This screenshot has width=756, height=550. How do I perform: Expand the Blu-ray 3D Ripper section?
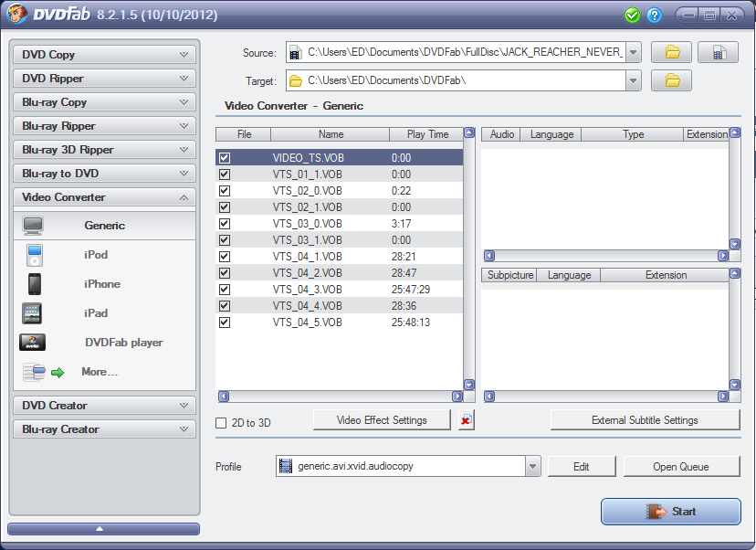point(104,150)
